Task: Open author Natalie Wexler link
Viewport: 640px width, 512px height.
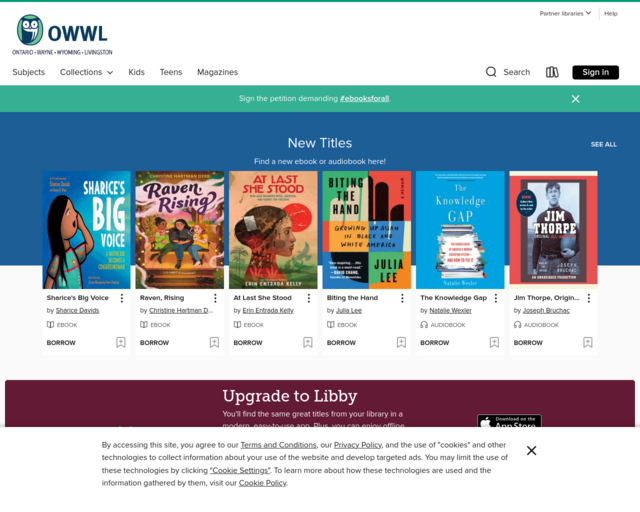Action: click(450, 310)
